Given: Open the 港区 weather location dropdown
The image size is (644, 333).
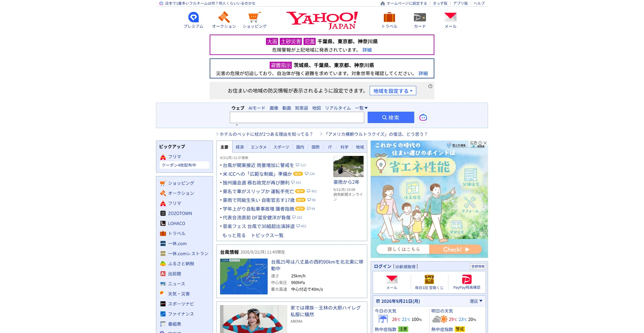Looking at the screenshot, I should pos(476,301).
